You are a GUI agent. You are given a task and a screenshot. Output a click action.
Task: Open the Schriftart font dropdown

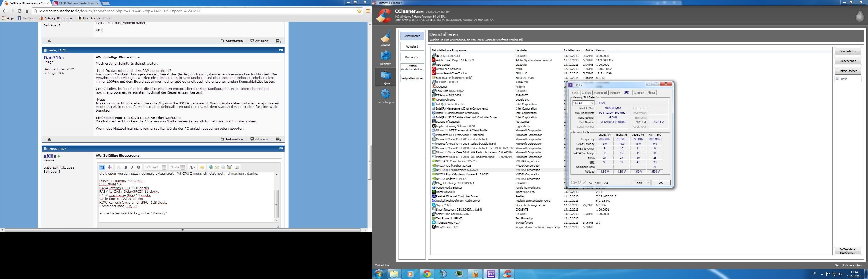(x=164, y=167)
